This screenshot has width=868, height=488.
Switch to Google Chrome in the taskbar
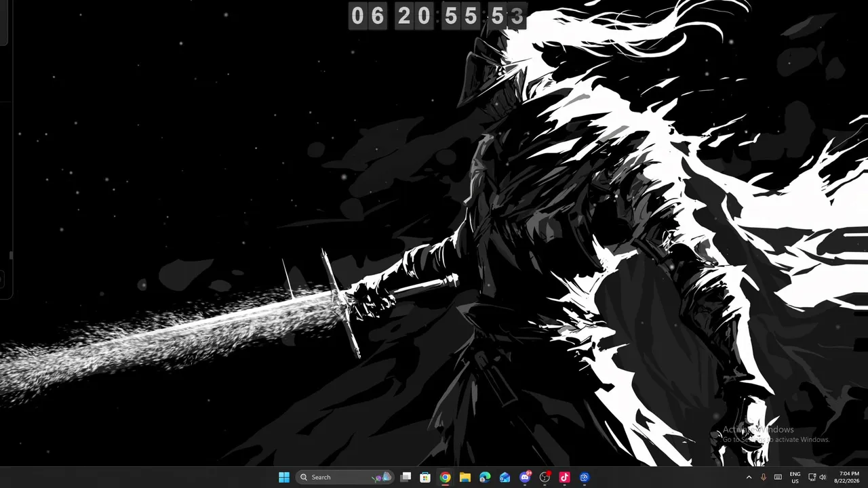[x=445, y=477]
